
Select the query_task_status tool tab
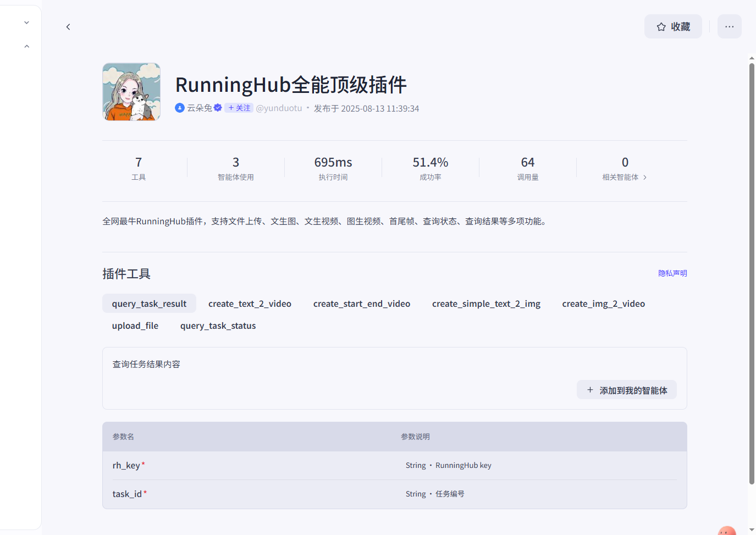pos(218,326)
